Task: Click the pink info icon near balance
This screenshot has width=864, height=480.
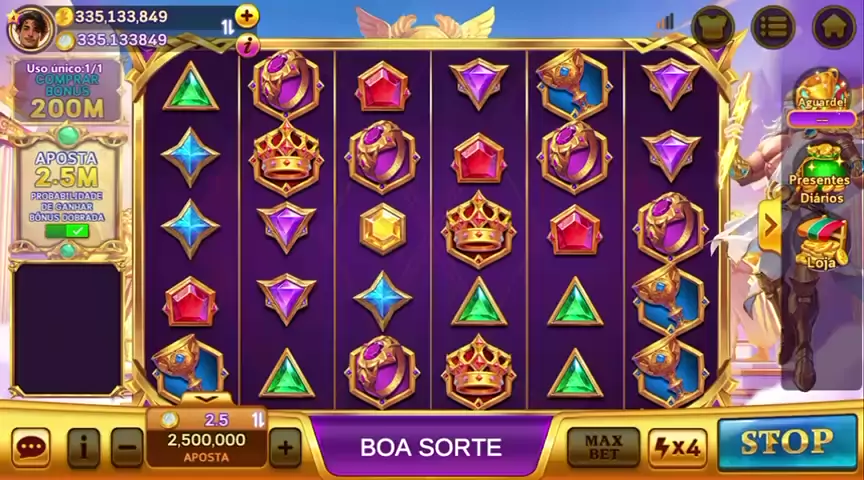Action: point(248,46)
